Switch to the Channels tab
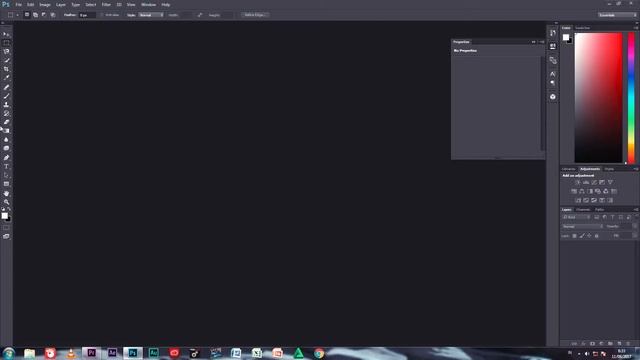This screenshot has height=360, width=640. 583,210
